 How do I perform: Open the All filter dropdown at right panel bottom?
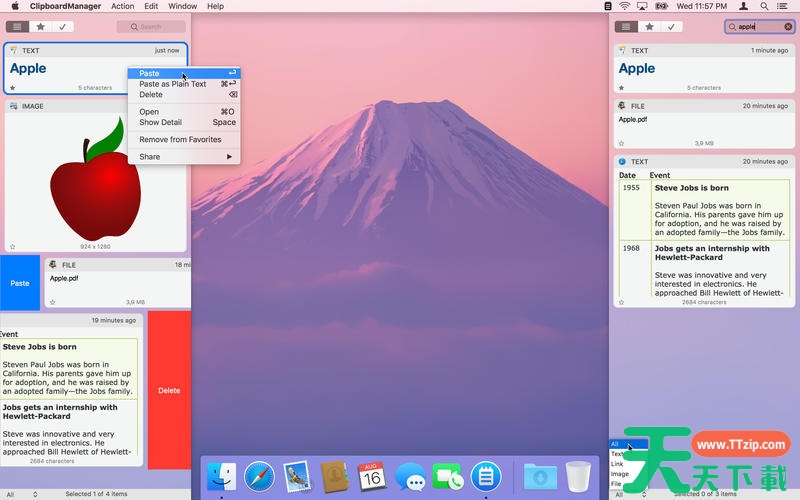pos(631,494)
